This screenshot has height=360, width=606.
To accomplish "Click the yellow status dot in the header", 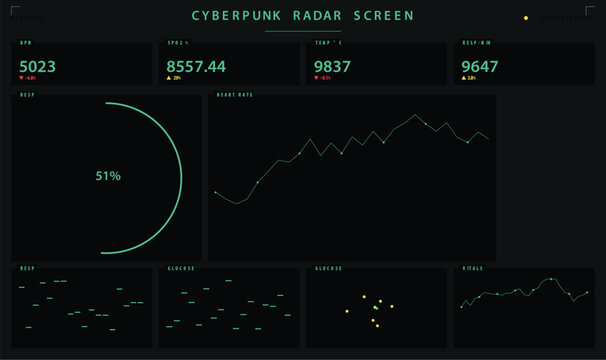I will pos(526,18).
